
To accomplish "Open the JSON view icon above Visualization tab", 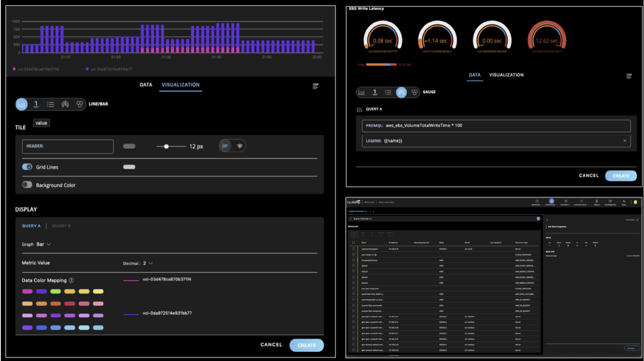I will point(315,85).
